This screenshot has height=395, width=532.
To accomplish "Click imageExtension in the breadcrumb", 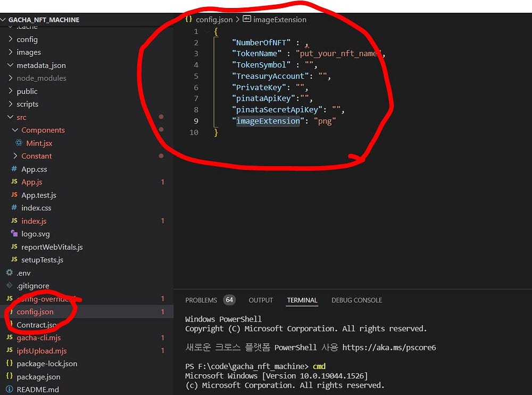I will (280, 20).
